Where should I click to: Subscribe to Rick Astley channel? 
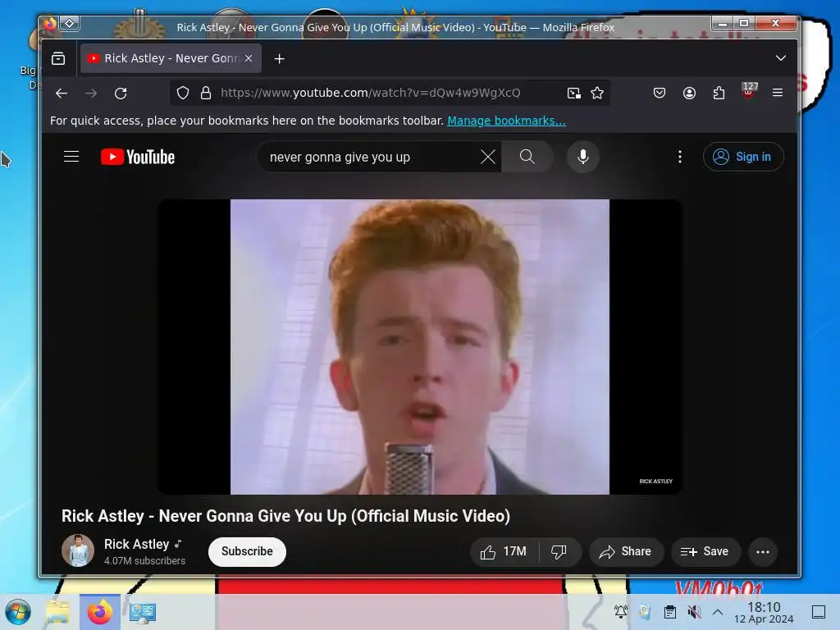tap(247, 551)
